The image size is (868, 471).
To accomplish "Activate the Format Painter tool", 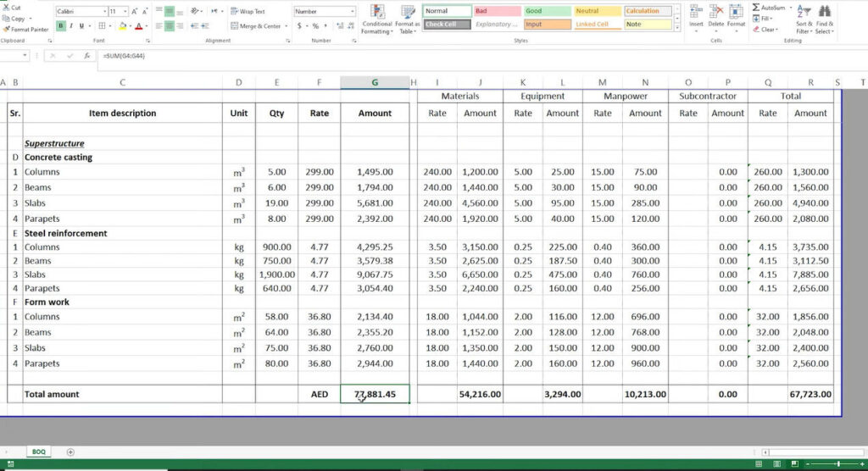I will click(x=26, y=29).
